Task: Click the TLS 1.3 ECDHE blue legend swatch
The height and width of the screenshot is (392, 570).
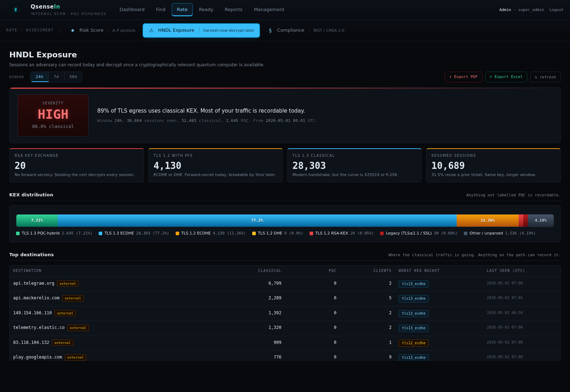Action: pos(100,233)
